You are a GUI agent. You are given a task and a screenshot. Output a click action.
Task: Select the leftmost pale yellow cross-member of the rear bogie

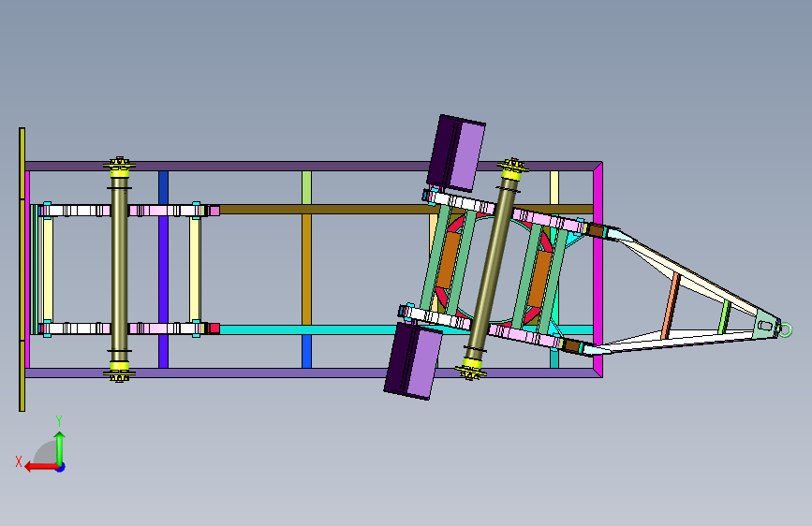click(47, 270)
